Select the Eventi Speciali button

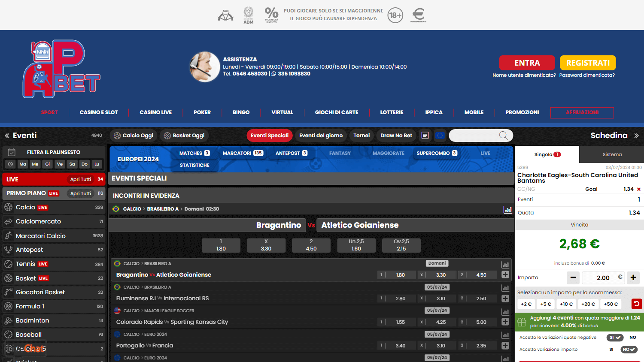coord(270,136)
